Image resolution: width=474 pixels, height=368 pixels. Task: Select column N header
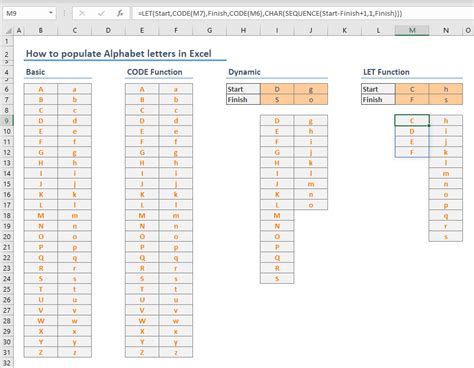(446, 31)
